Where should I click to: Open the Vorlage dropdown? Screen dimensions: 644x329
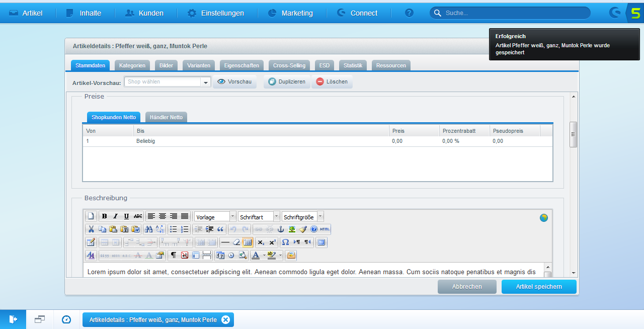coord(232,216)
